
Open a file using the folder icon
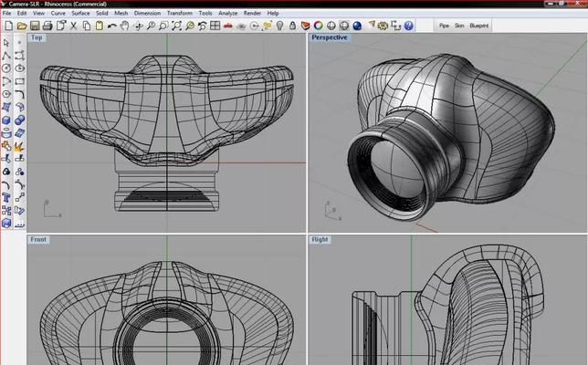click(22, 26)
